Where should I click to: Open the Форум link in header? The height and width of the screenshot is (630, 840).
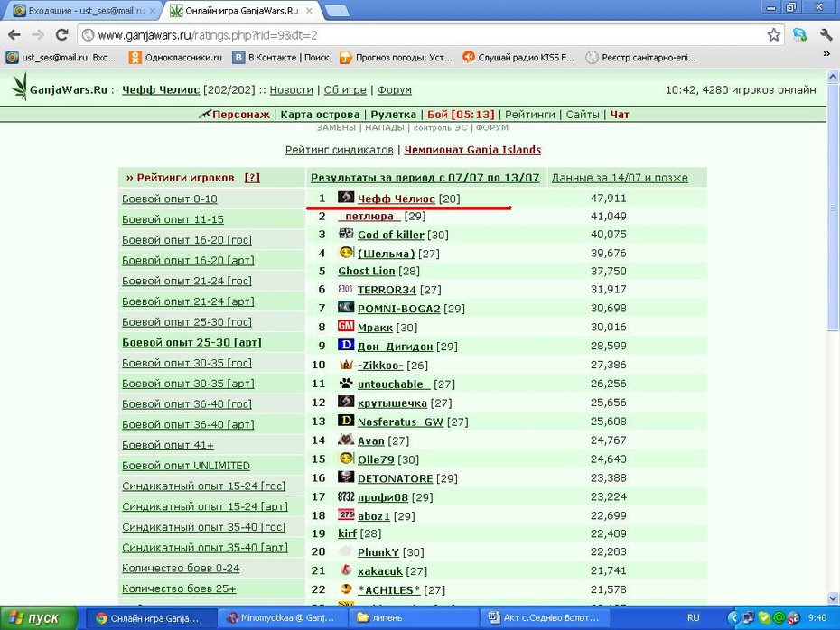(395, 90)
